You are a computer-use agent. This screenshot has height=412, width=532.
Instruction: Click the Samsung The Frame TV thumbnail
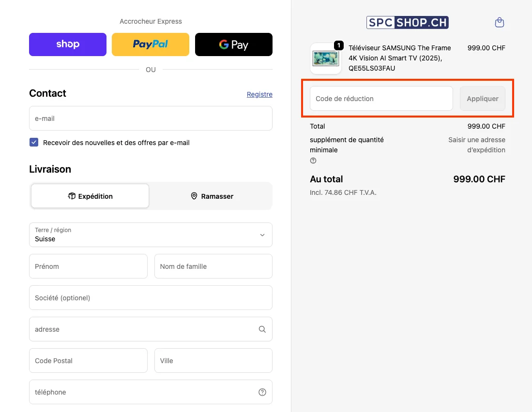tap(326, 59)
